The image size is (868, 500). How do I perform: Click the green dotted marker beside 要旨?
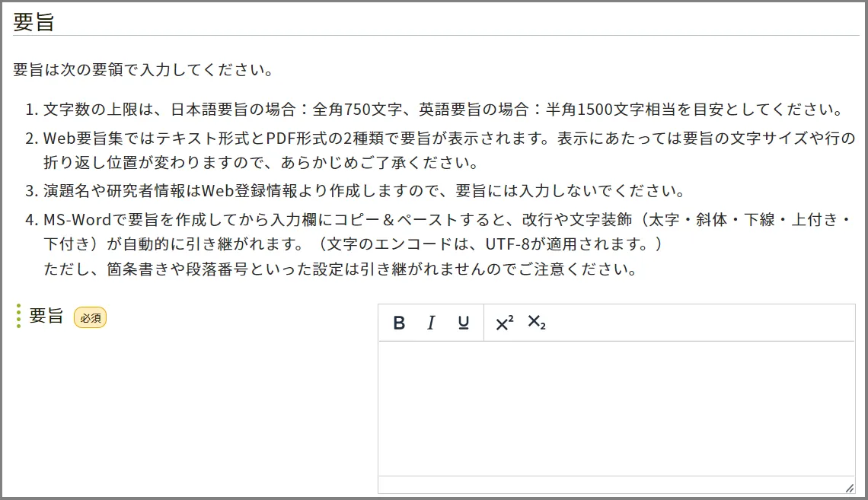pos(19,316)
